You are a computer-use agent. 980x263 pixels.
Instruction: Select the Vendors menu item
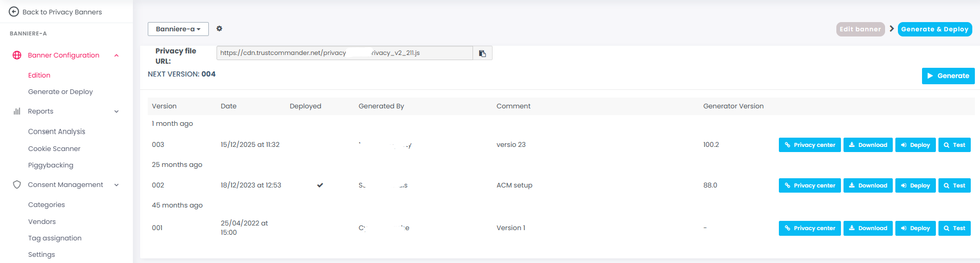point(42,222)
